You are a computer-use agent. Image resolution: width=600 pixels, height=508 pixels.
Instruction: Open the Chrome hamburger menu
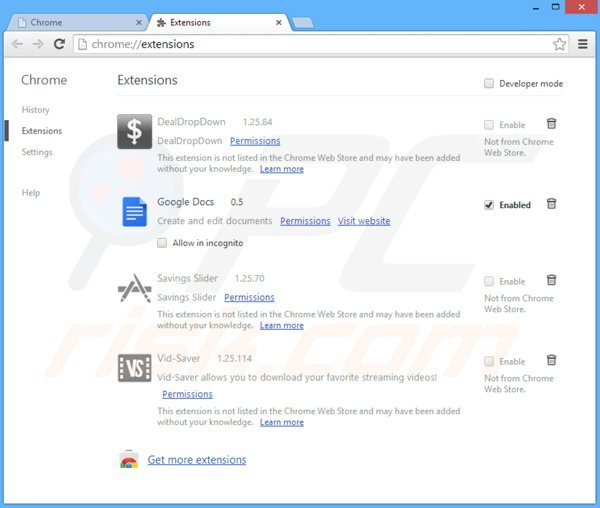582,44
